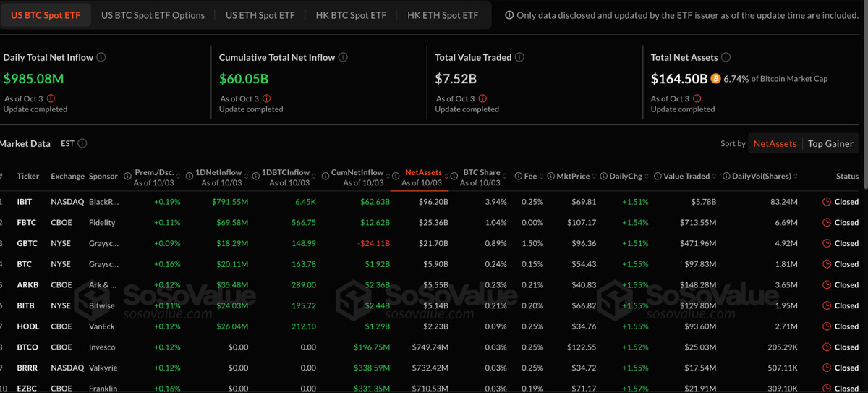Viewport: 868px width, 393px height.
Task: Click info icon next to Cumulative Total Net Inflow
Action: tap(343, 57)
